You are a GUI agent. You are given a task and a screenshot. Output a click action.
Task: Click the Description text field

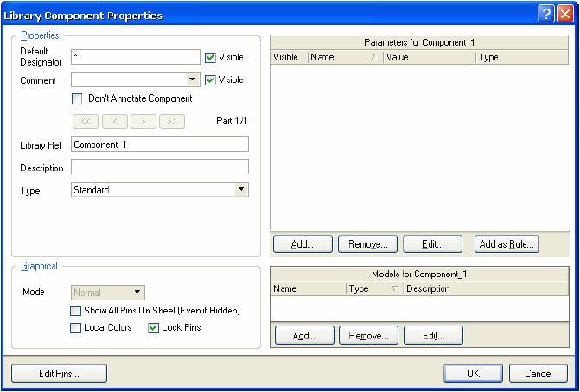coord(160,167)
